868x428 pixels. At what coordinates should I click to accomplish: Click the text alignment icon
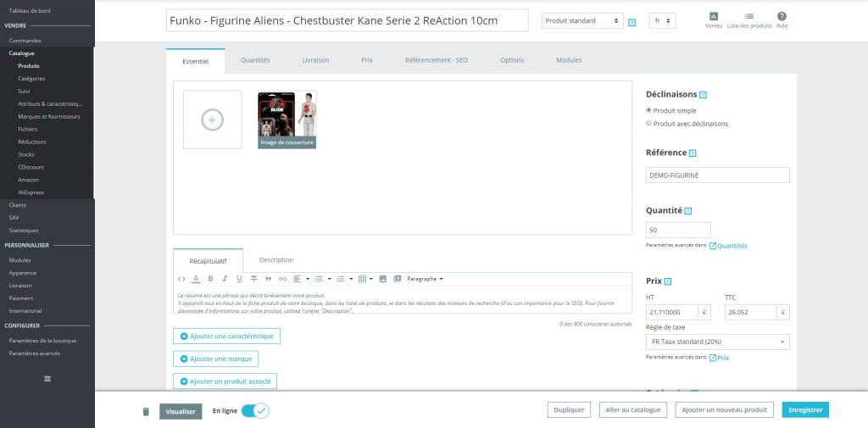(x=298, y=279)
